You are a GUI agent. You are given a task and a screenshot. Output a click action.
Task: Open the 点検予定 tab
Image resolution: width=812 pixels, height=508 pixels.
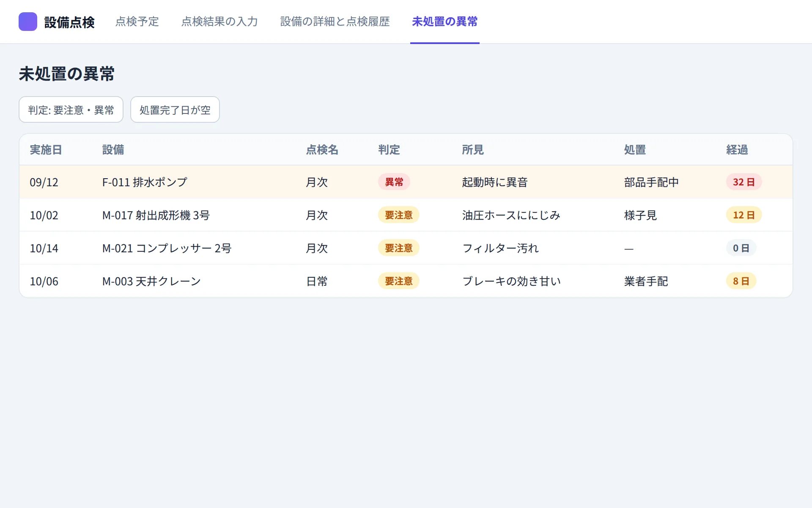tap(137, 22)
